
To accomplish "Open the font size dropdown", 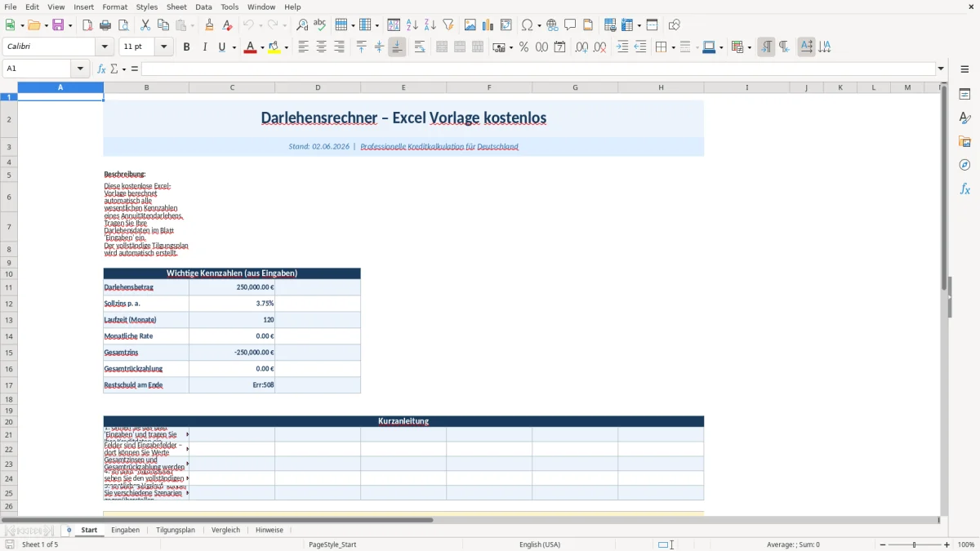I will coord(164,47).
